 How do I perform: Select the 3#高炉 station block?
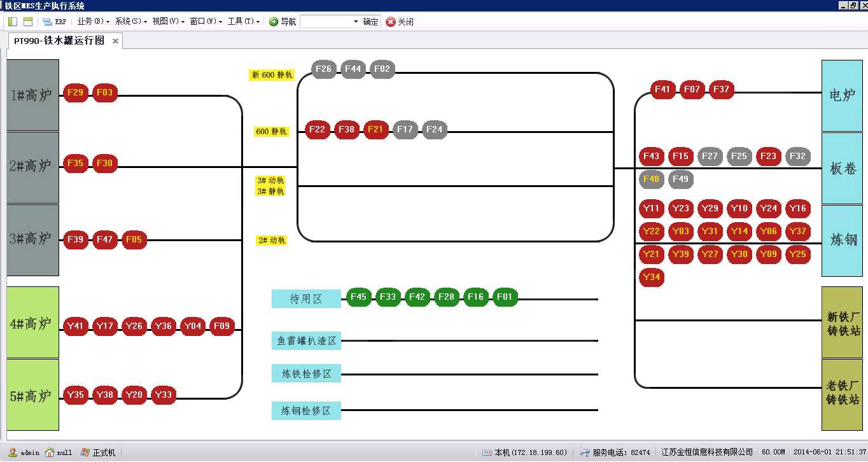point(32,240)
